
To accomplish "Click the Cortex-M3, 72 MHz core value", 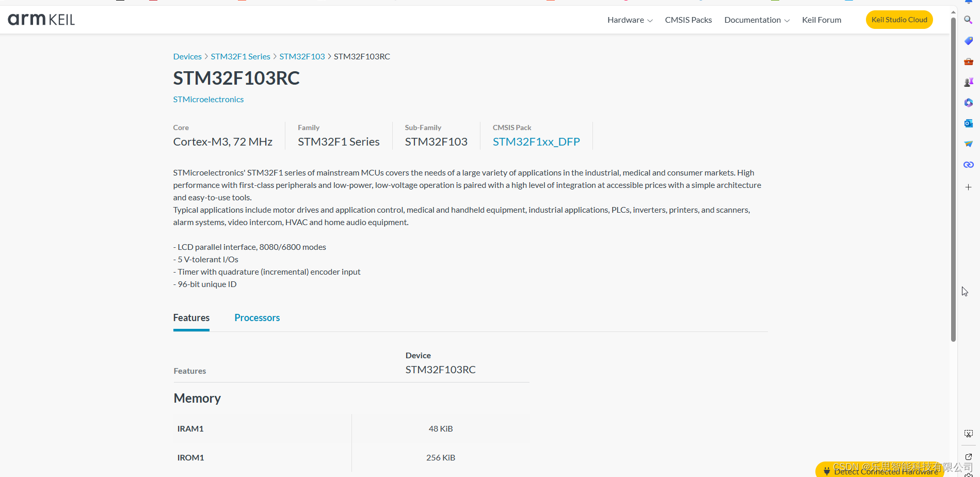I will [x=222, y=142].
